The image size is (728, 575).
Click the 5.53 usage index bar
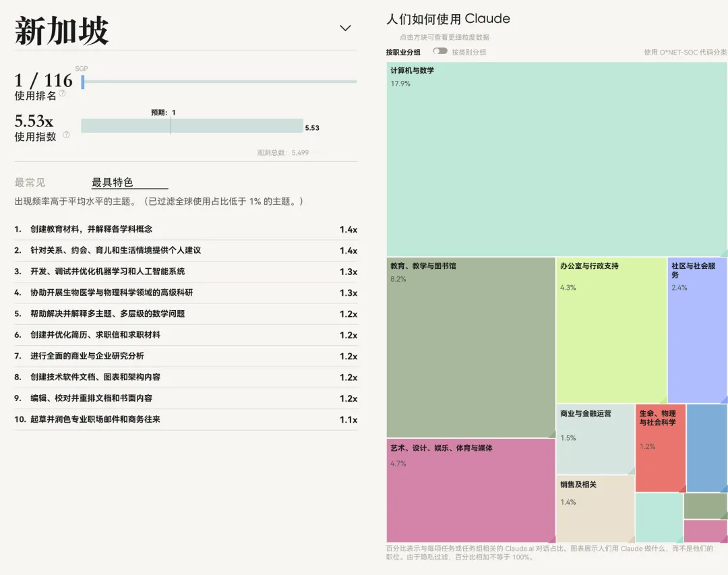pyautogui.click(x=192, y=126)
